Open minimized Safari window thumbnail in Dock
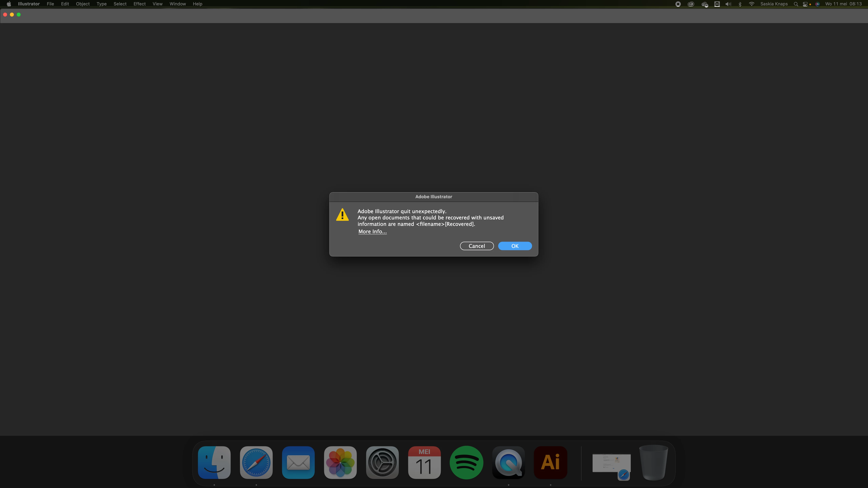The image size is (868, 488). pos(611,464)
